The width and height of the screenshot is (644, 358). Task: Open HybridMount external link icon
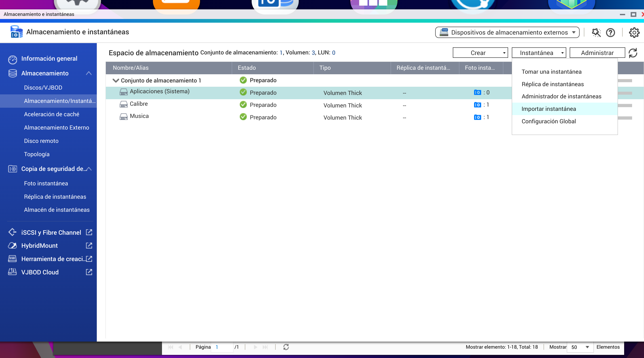(89, 245)
